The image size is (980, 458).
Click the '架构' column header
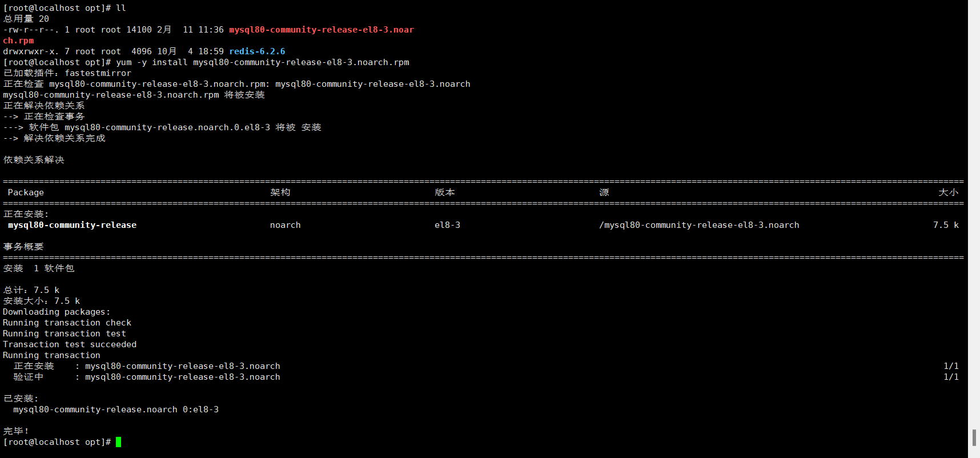point(280,192)
